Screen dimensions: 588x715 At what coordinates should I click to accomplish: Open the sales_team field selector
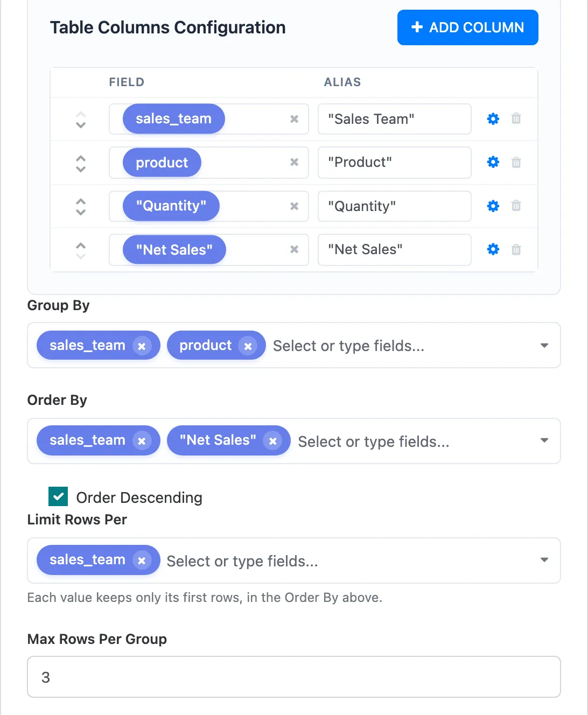click(209, 119)
